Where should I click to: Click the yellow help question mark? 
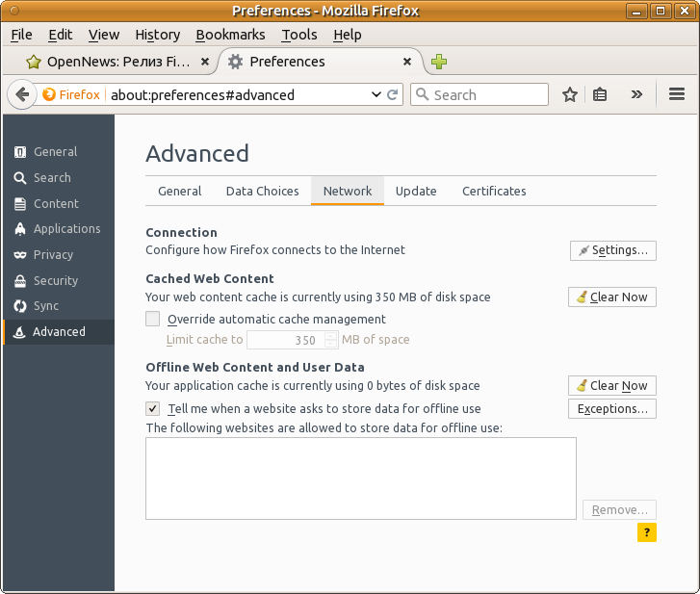point(647,532)
